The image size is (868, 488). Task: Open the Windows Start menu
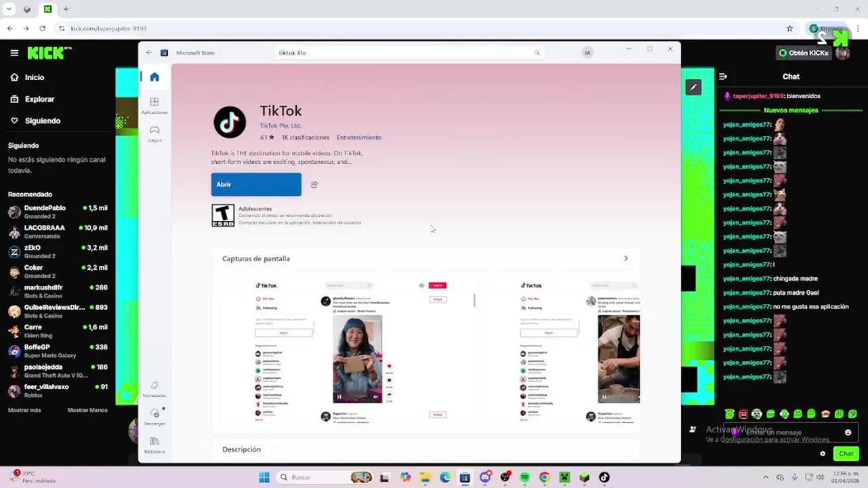pyautogui.click(x=264, y=477)
